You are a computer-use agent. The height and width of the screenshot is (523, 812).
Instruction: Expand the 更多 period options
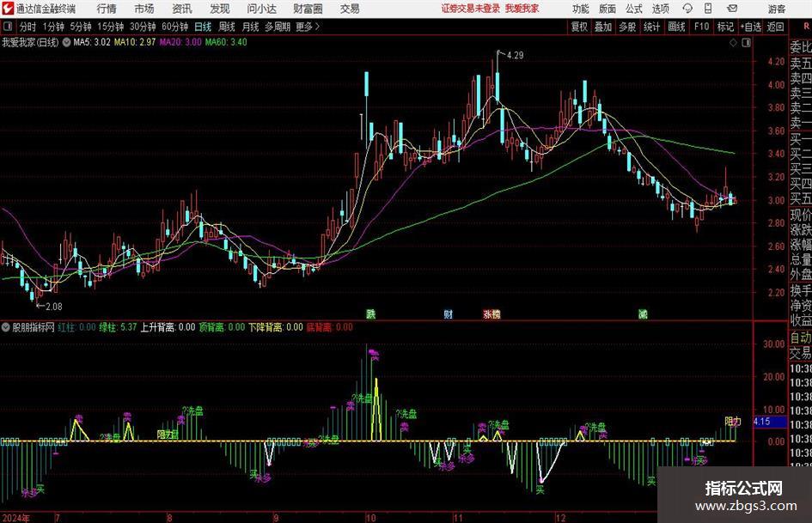[308, 27]
